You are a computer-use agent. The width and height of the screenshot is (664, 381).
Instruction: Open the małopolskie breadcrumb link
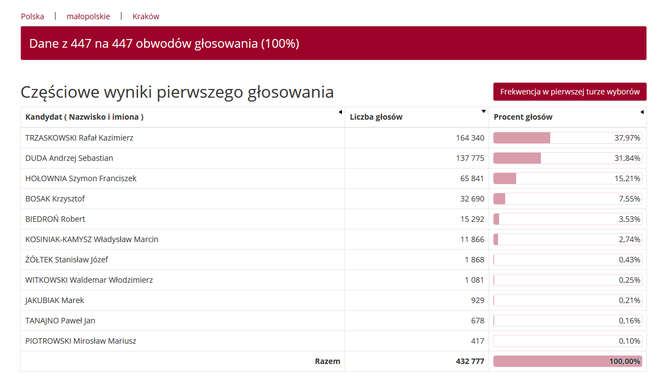pos(88,17)
